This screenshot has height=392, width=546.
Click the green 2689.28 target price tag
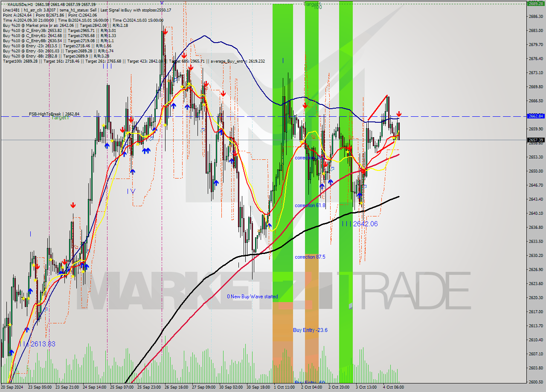(x=535, y=3)
